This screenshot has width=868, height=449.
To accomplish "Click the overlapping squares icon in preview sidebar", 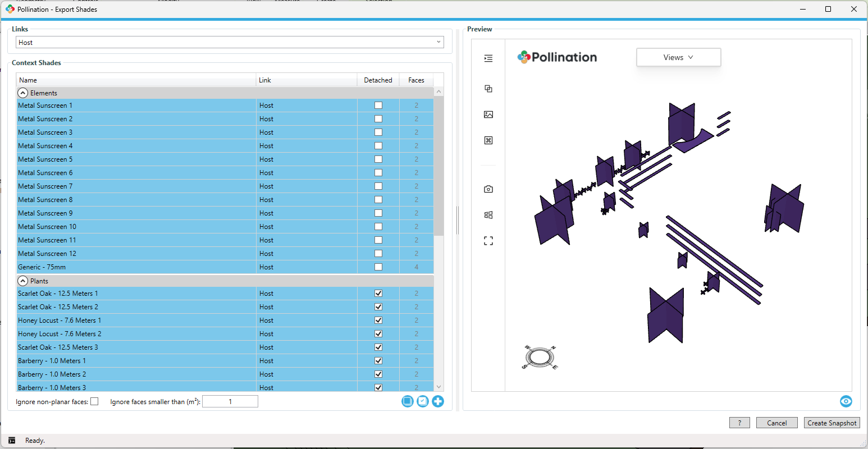I will [488, 89].
